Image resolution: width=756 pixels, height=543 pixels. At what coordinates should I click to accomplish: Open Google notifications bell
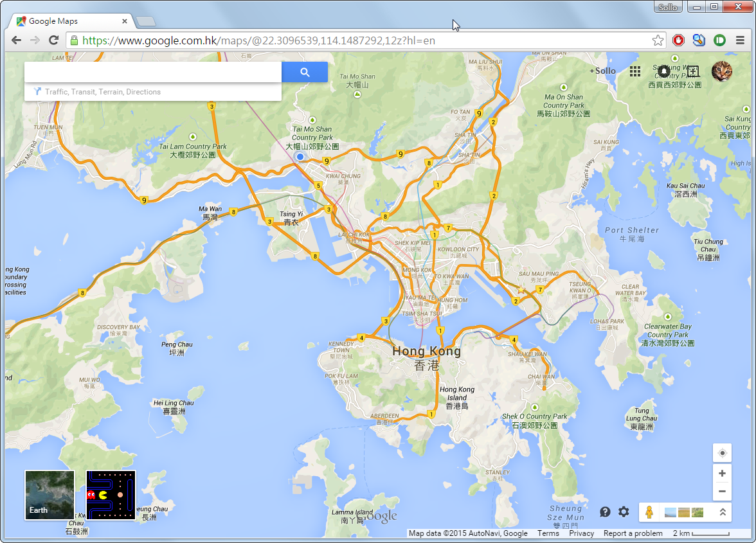pos(663,71)
